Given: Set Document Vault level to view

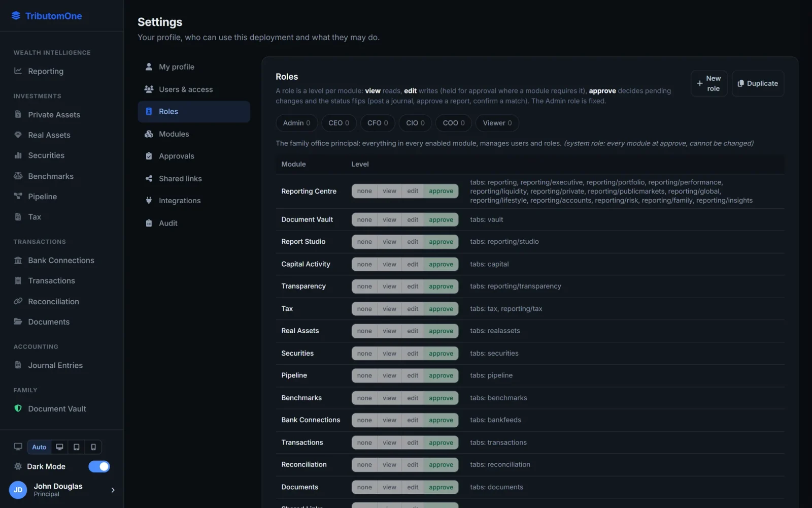Looking at the screenshot, I should (389, 219).
